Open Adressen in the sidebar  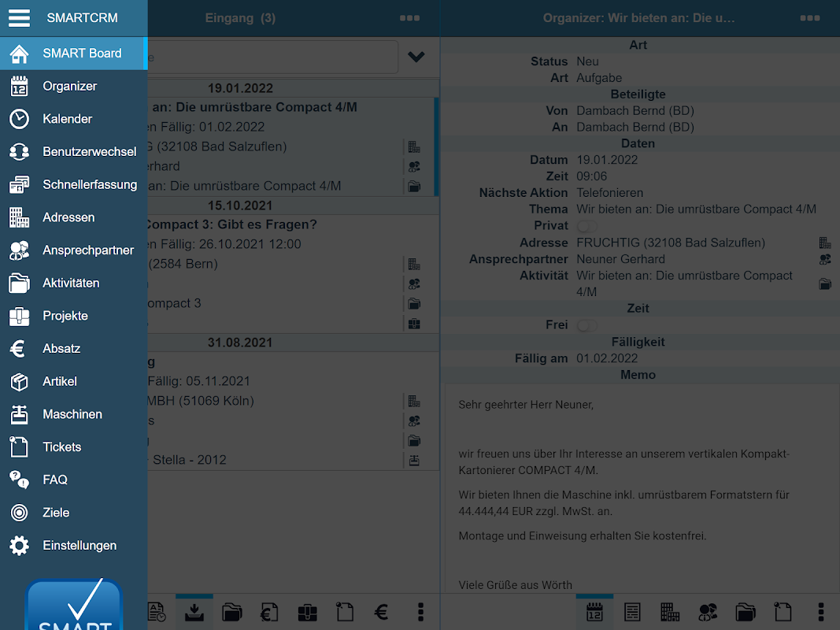pos(73,217)
